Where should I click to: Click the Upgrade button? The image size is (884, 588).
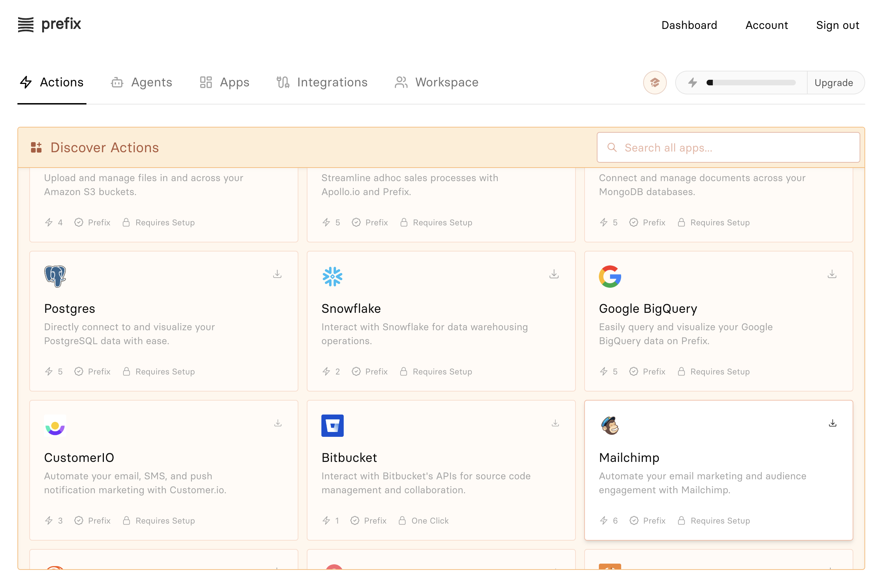[x=833, y=83]
